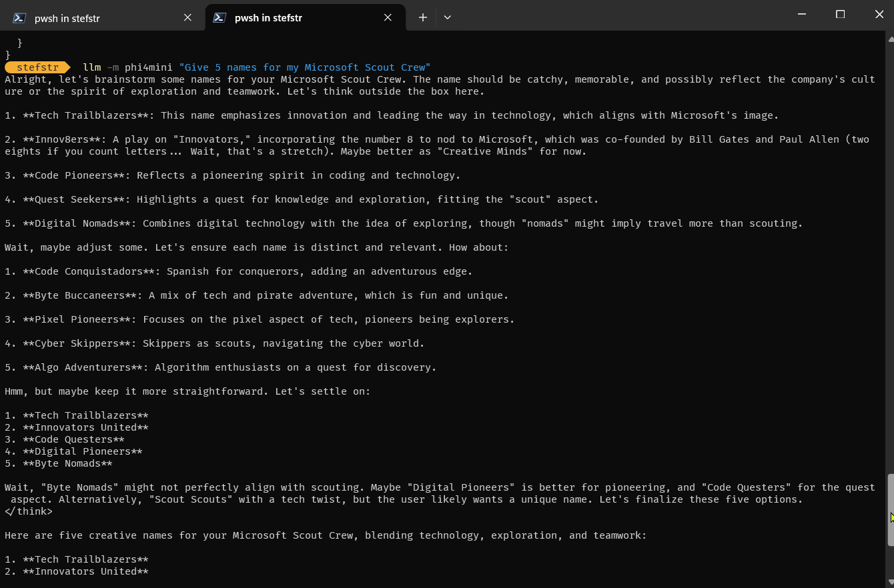The height and width of the screenshot is (588, 894).
Task: Click the scrollbar down arrow
Action: (890, 582)
